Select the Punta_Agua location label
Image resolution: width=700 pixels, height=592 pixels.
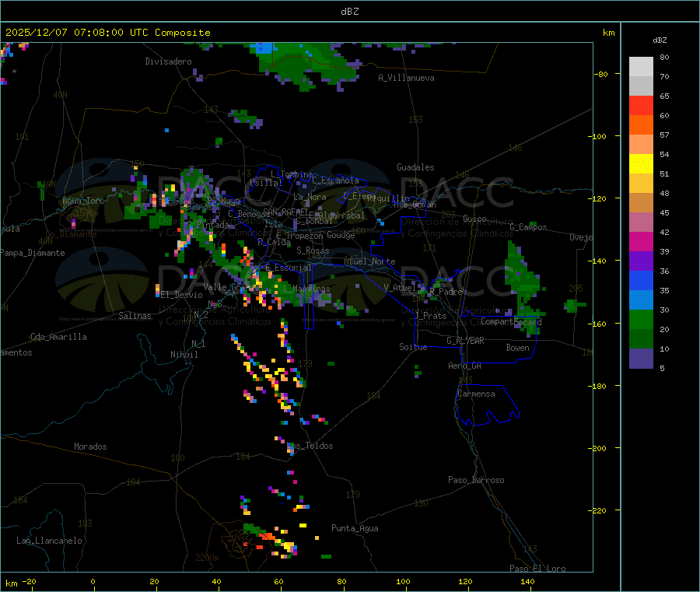click(355, 528)
